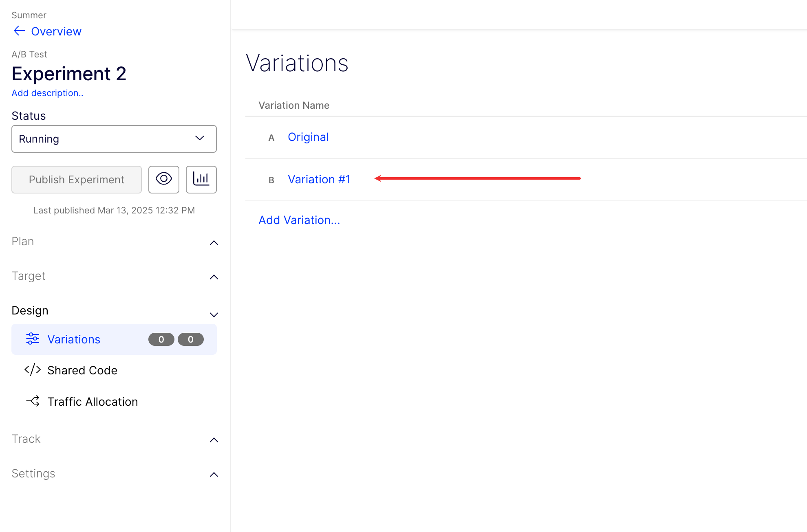The image size is (807, 532).
Task: Click the Traffic Allocation split icon
Action: click(x=33, y=401)
